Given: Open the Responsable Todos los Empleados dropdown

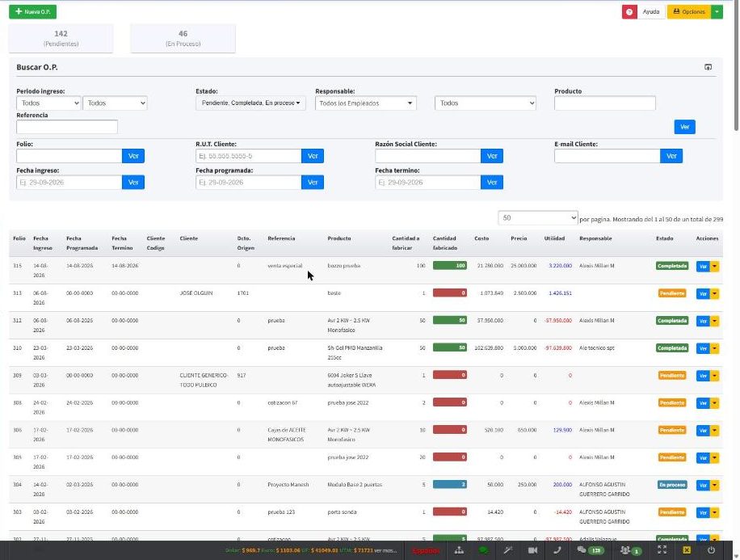Looking at the screenshot, I should 366,103.
